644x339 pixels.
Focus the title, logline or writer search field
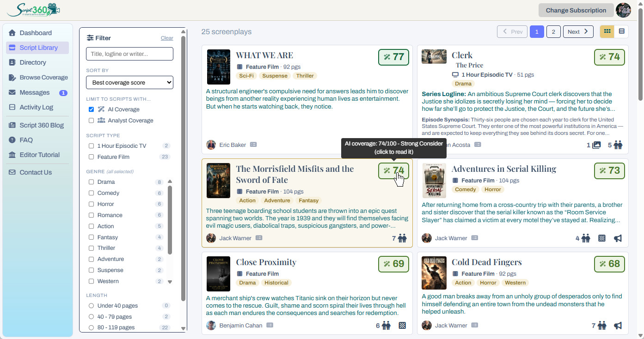pos(129,54)
